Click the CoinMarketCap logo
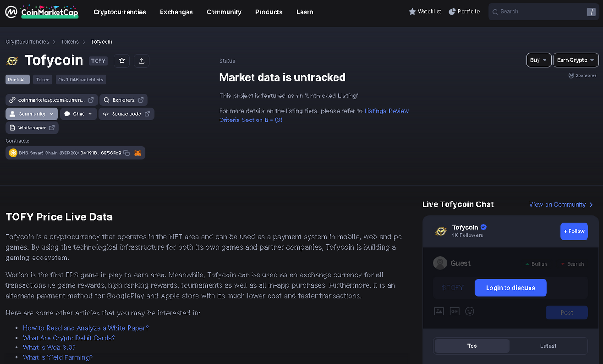 pyautogui.click(x=41, y=12)
